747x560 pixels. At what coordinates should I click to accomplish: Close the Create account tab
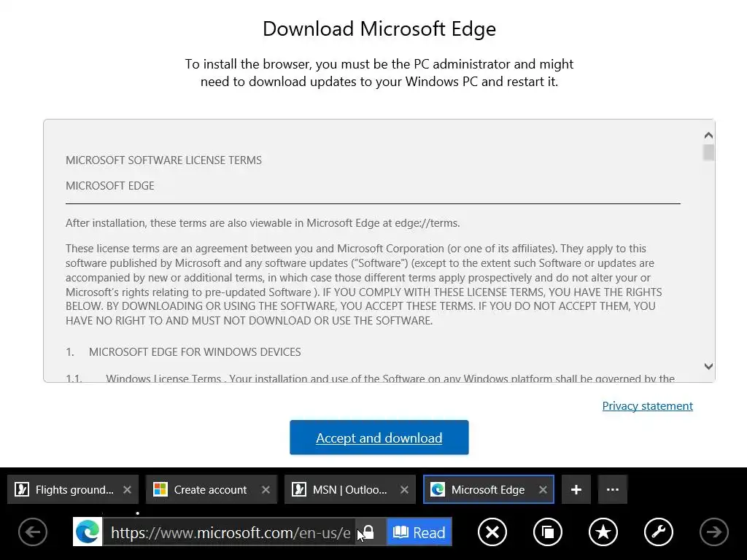coord(266,489)
